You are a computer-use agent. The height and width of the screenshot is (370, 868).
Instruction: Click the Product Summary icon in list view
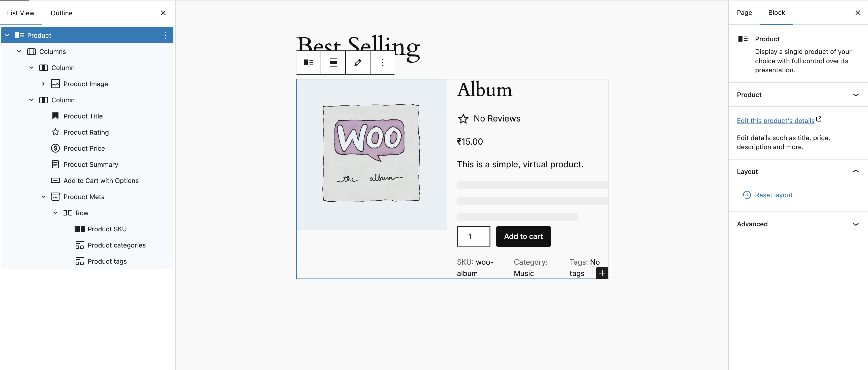pos(55,164)
